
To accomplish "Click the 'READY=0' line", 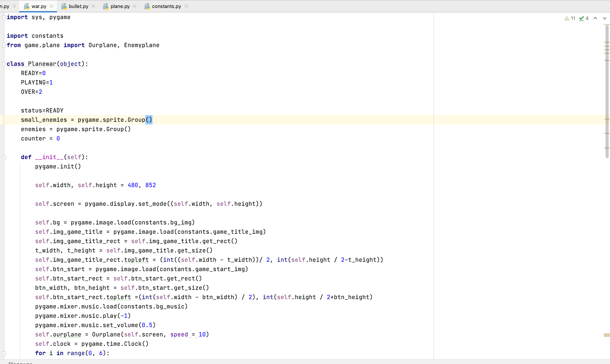I will click(33, 73).
